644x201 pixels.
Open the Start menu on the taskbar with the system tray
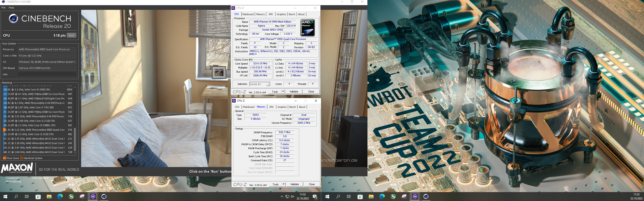coord(5,197)
